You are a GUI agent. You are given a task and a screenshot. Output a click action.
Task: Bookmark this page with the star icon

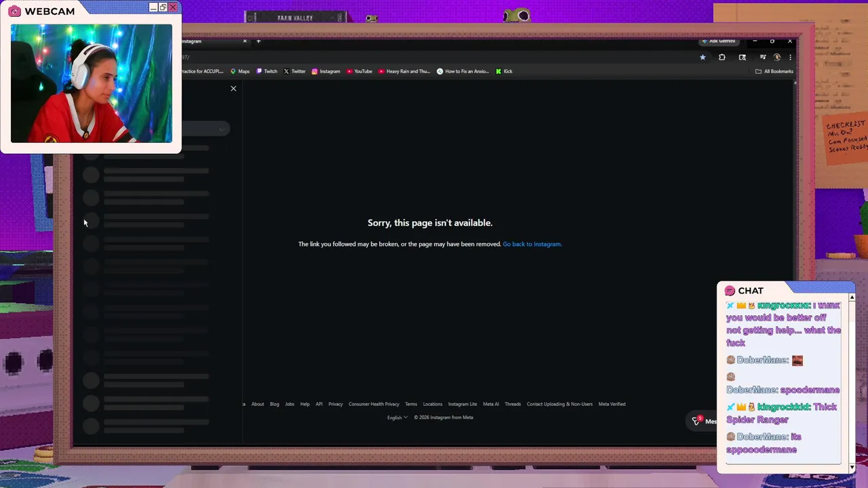(703, 58)
